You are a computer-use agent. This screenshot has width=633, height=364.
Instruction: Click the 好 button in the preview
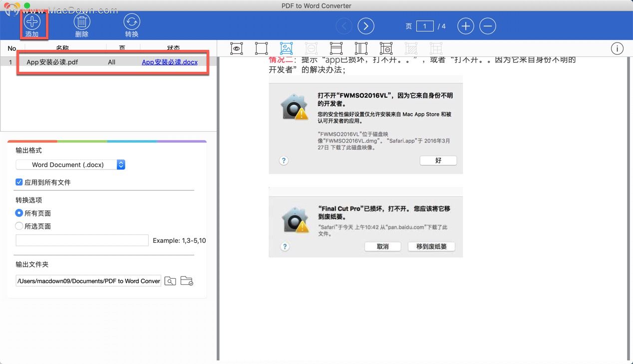tap(438, 161)
